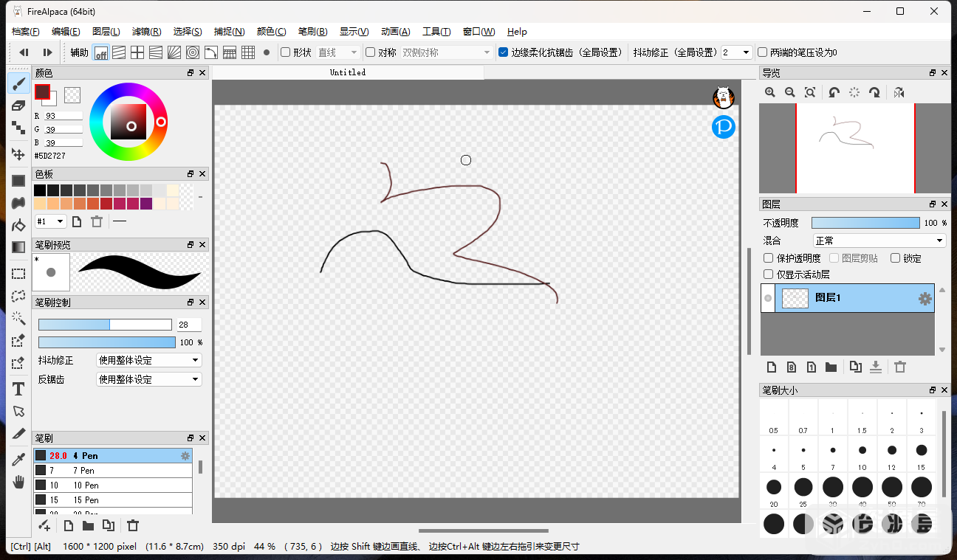Image resolution: width=957 pixels, height=560 pixels.
Task: Toggle the 形状 checkbox
Action: [286, 52]
